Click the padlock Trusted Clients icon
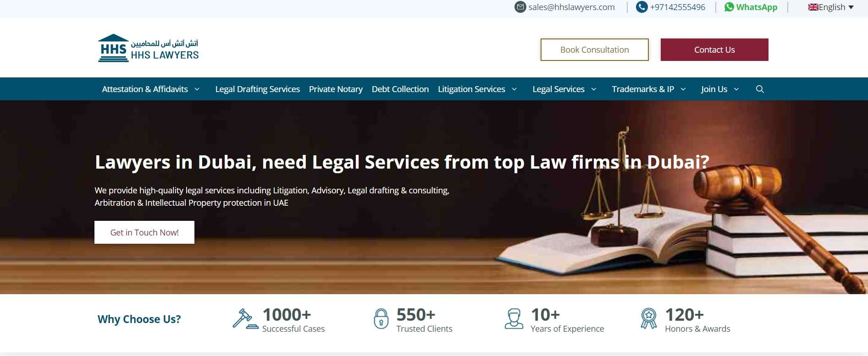This screenshot has width=868, height=356. pos(381,318)
